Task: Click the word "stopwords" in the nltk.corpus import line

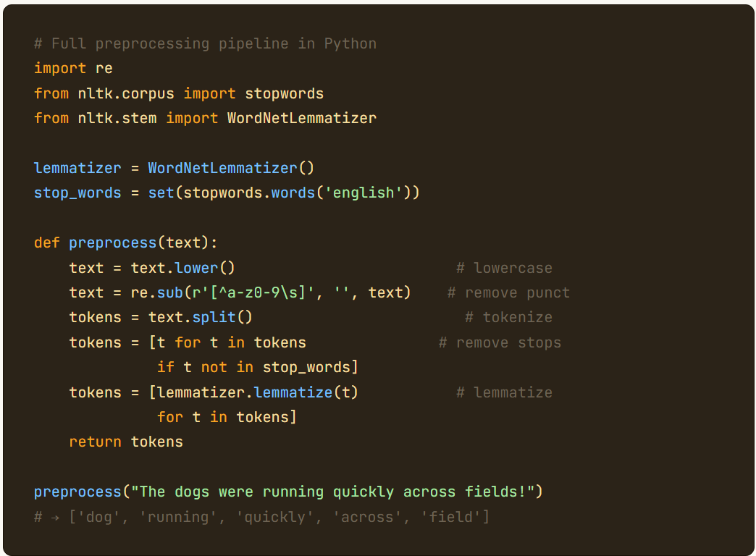Action: point(284,93)
